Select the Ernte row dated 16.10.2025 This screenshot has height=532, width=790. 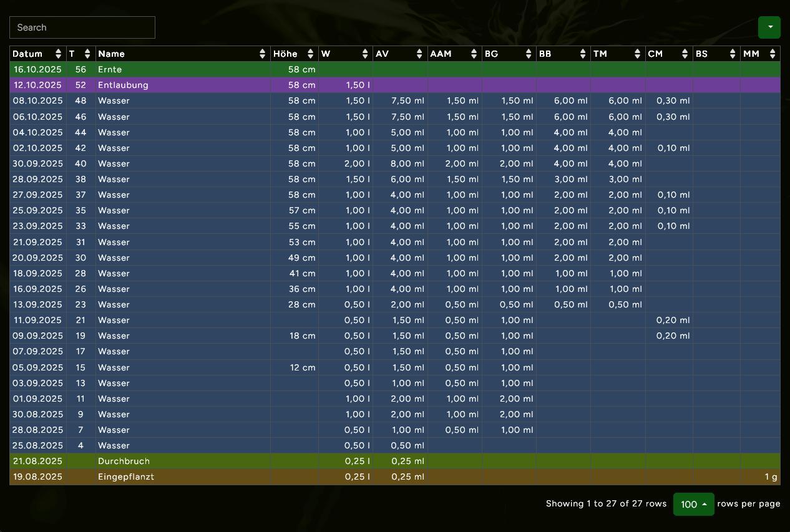tap(110, 69)
